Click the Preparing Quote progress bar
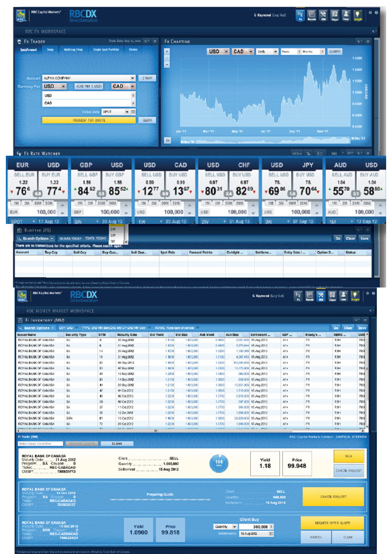This screenshot has height=554, width=392. [160, 499]
